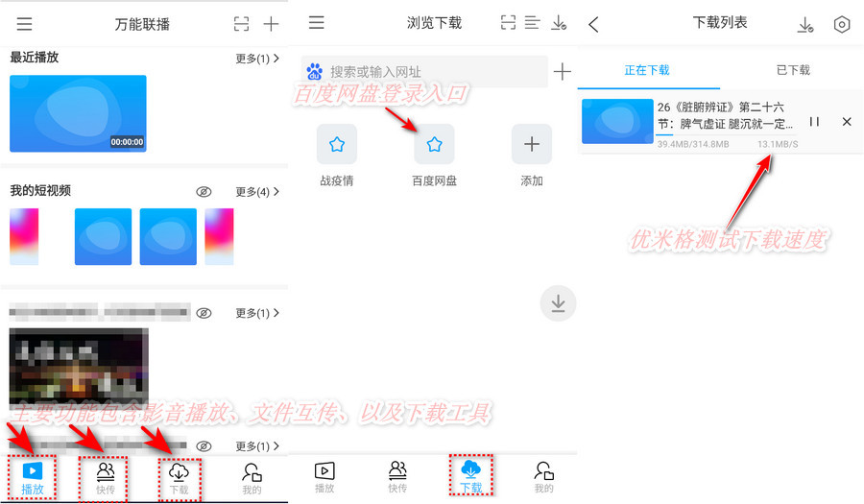Toggle eye icon beside 我的短视频
The image size is (864, 504).
[x=204, y=191]
